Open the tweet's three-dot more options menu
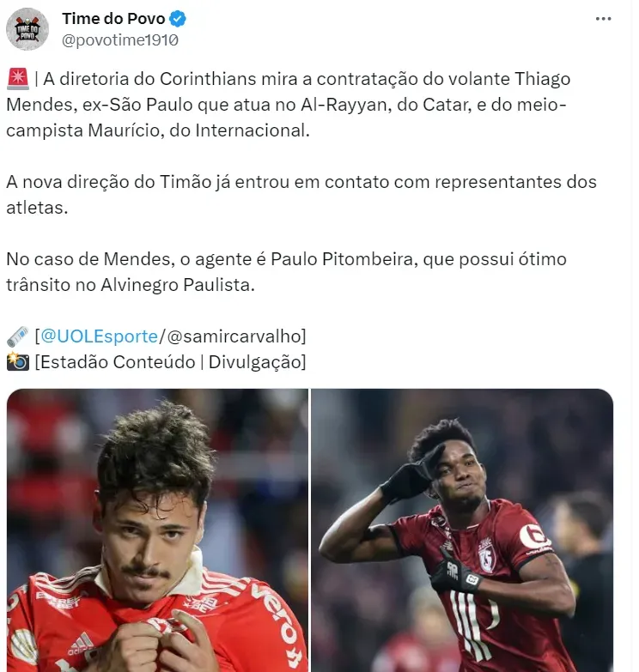 (603, 19)
